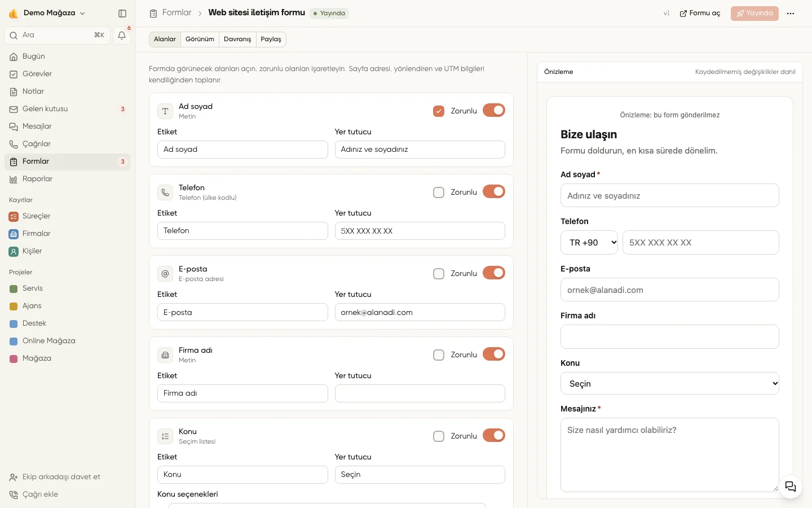This screenshot has width=812, height=508.
Task: Open the notifications bell icon
Action: click(122, 35)
